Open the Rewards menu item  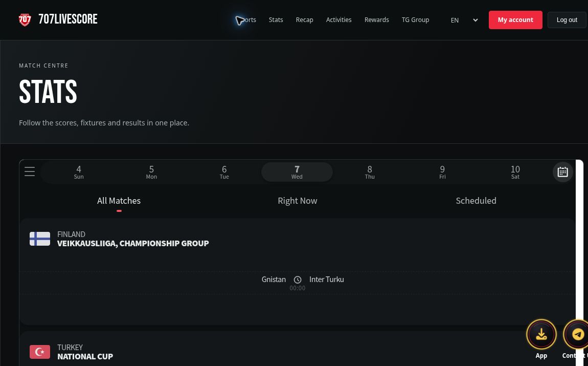pos(376,20)
